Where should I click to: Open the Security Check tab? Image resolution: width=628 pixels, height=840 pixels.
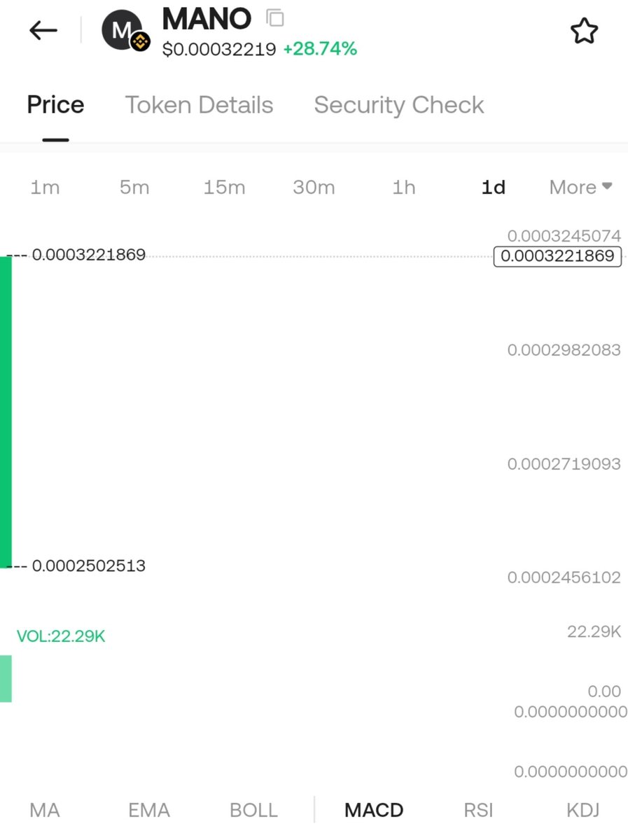(x=399, y=105)
